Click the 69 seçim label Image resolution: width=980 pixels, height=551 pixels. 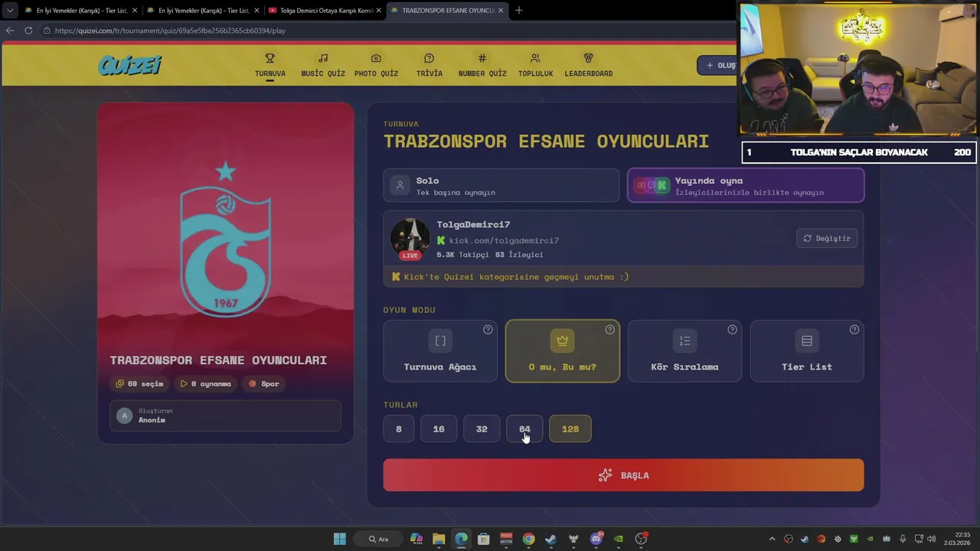pos(139,383)
